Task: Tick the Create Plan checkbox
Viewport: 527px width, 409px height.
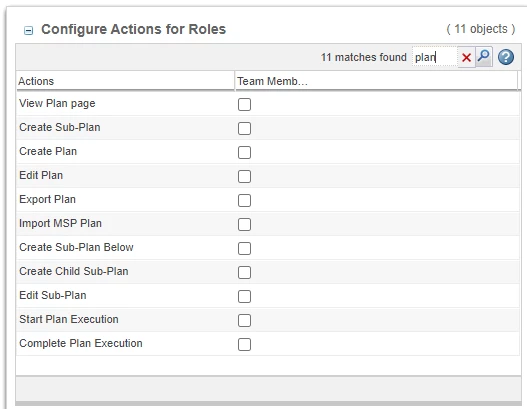Action: click(x=244, y=152)
